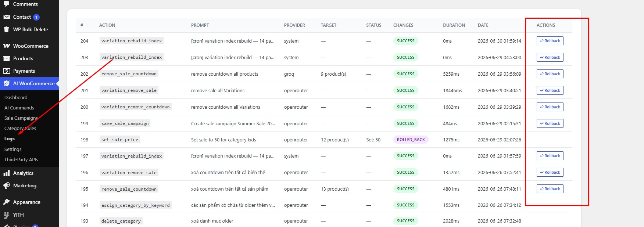Open AI Commands submenu item
Screen dimensions: 644x227
[x=19, y=108]
